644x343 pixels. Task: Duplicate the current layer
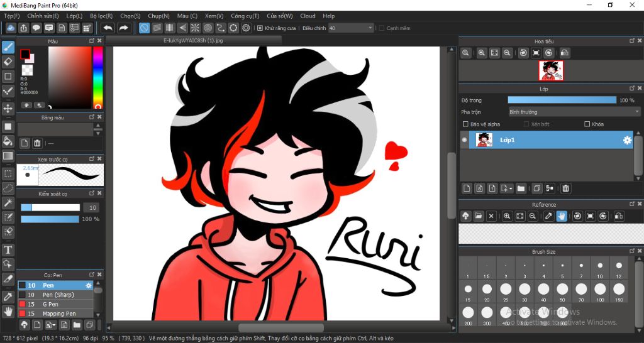536,188
